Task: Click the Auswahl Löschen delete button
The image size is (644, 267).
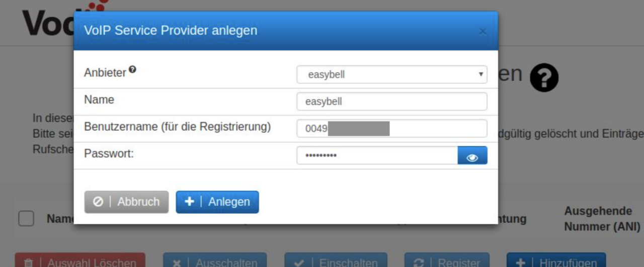Action: tap(80, 262)
